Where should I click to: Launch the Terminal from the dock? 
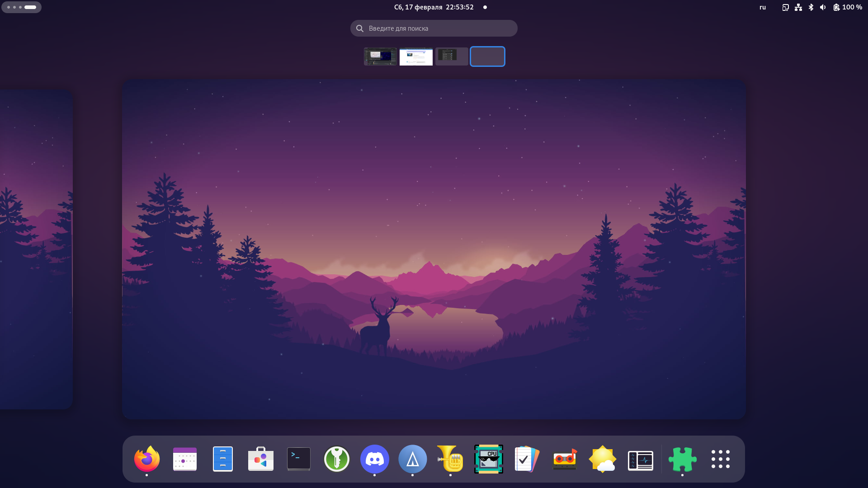coord(299,459)
